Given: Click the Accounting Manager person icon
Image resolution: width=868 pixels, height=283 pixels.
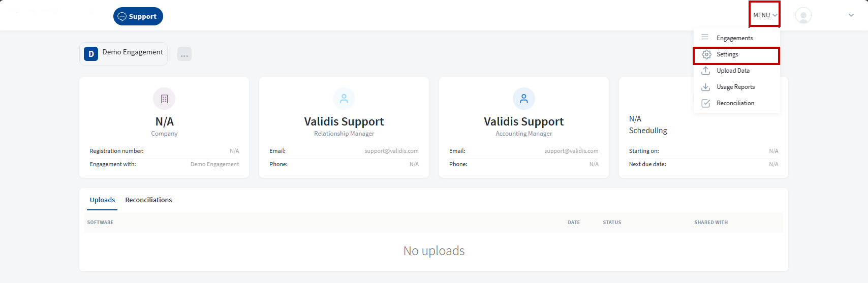Looking at the screenshot, I should [524, 99].
